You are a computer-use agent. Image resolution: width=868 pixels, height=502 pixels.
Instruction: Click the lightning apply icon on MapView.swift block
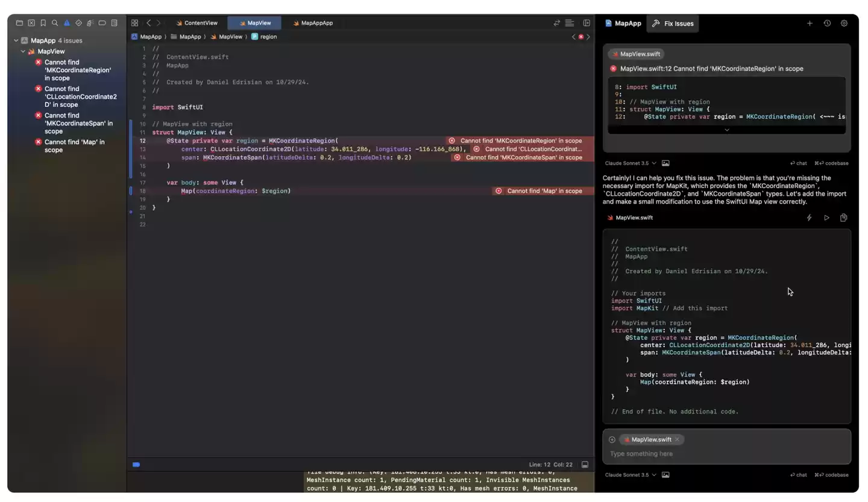(809, 218)
